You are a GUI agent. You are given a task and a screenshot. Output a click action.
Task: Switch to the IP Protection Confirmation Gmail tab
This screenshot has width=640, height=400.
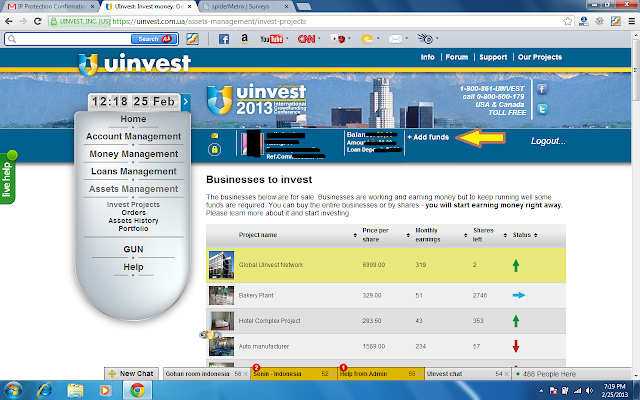click(x=51, y=7)
